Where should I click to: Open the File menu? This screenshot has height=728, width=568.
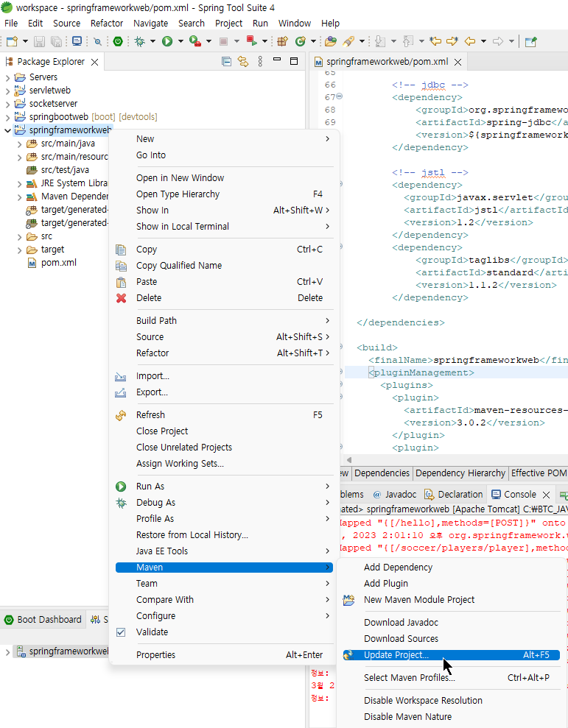11,24
